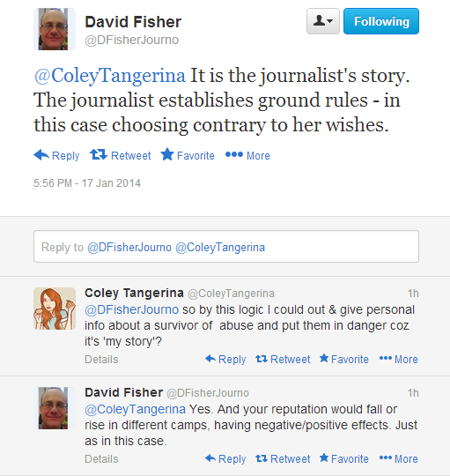Expand Details under David Fisher's bottom tweet

pos(101,459)
